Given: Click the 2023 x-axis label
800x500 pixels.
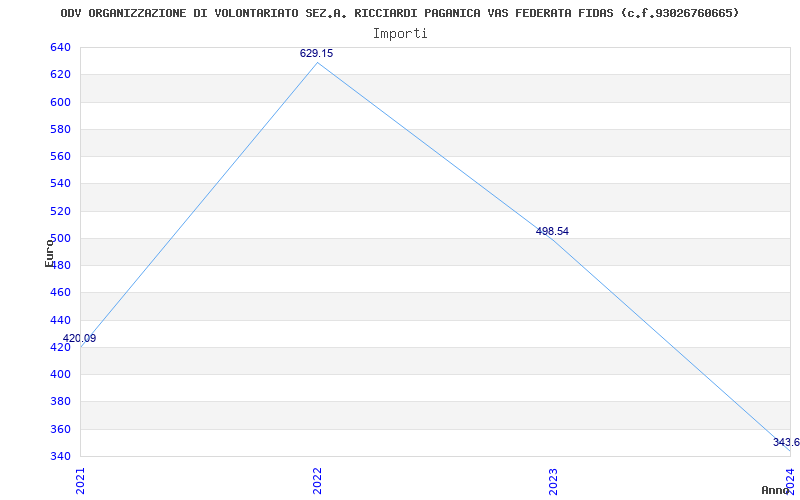Looking at the screenshot, I should click(x=554, y=481).
